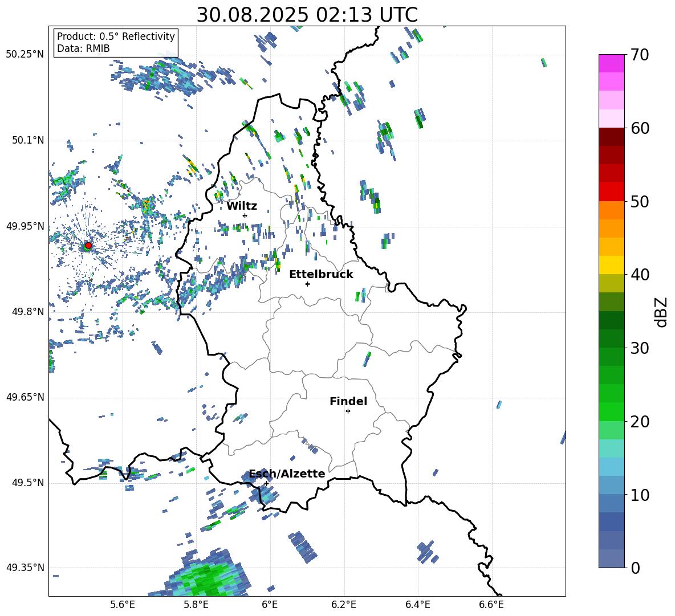Click the 50.25°N latitude label
This screenshot has height=616, width=675.
point(25,55)
